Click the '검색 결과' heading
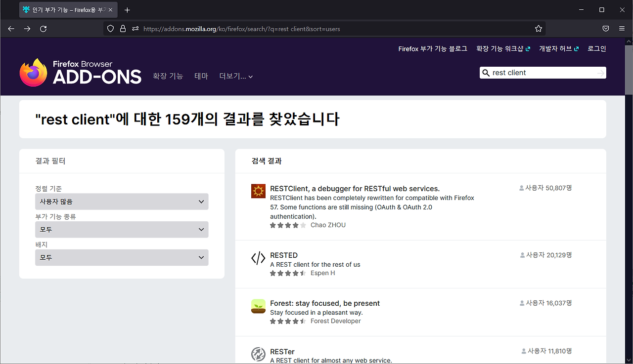This screenshot has height=364, width=633. [267, 161]
